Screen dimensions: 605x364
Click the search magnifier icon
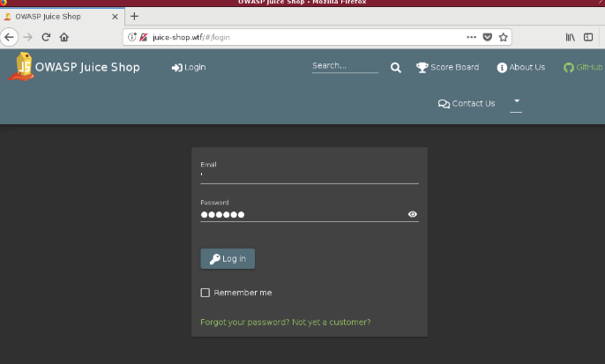click(395, 68)
